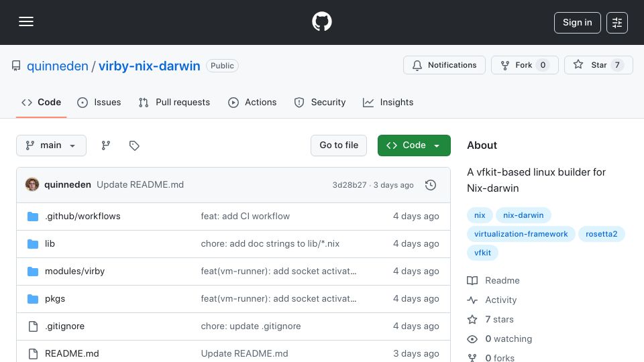Open the hamburger navigation menu

pyautogui.click(x=26, y=21)
